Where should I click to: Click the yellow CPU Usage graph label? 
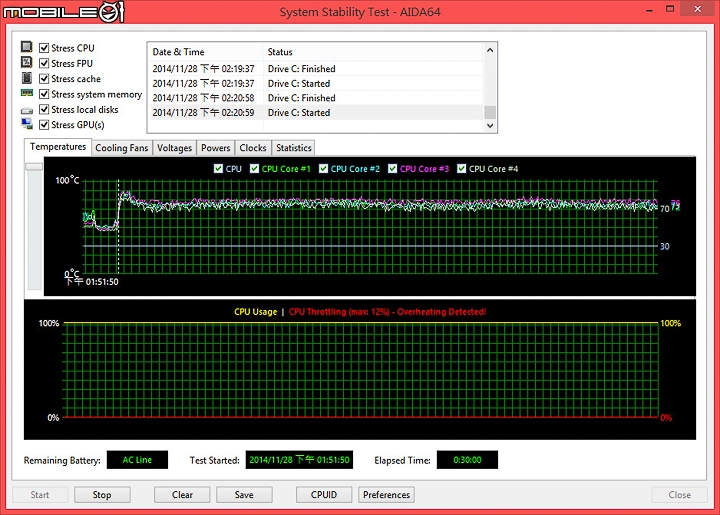pos(255,312)
